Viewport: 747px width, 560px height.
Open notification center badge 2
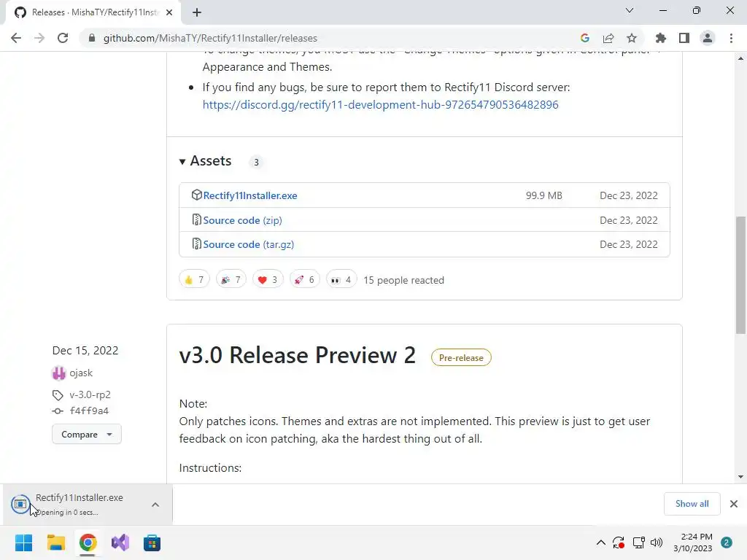pyautogui.click(x=726, y=542)
